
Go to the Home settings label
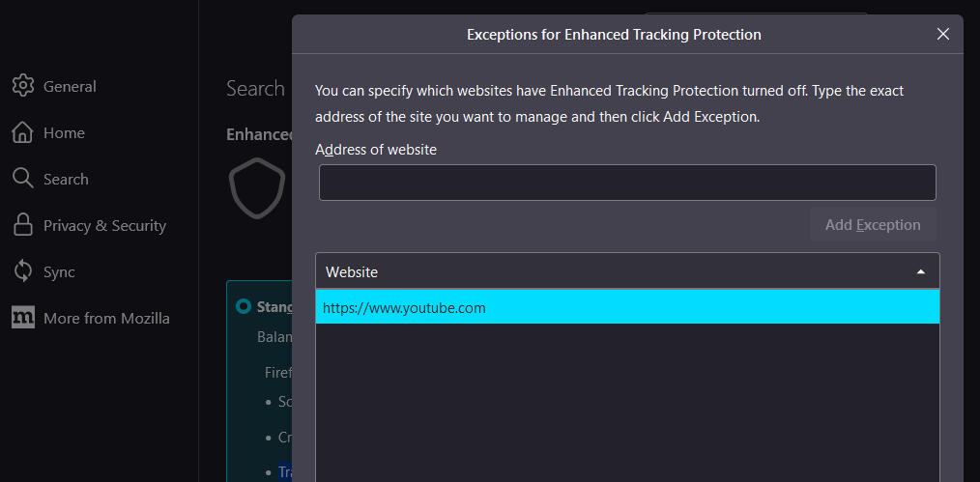click(64, 133)
